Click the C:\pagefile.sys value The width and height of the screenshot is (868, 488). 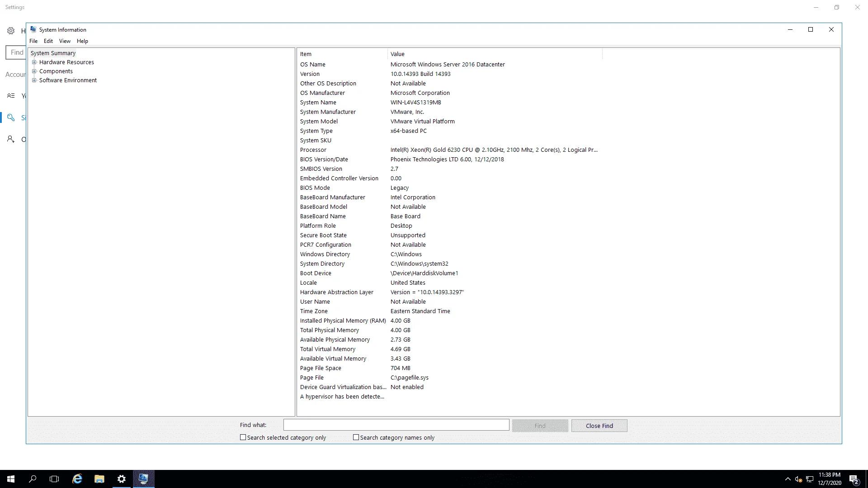pos(410,378)
